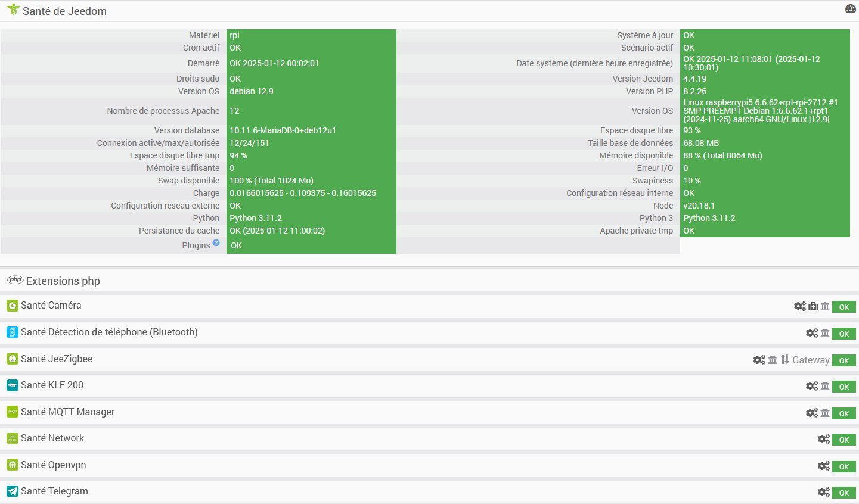This screenshot has height=504, width=859.
Task: Click the JeeZigbee up-down arrows icon
Action: click(x=785, y=359)
